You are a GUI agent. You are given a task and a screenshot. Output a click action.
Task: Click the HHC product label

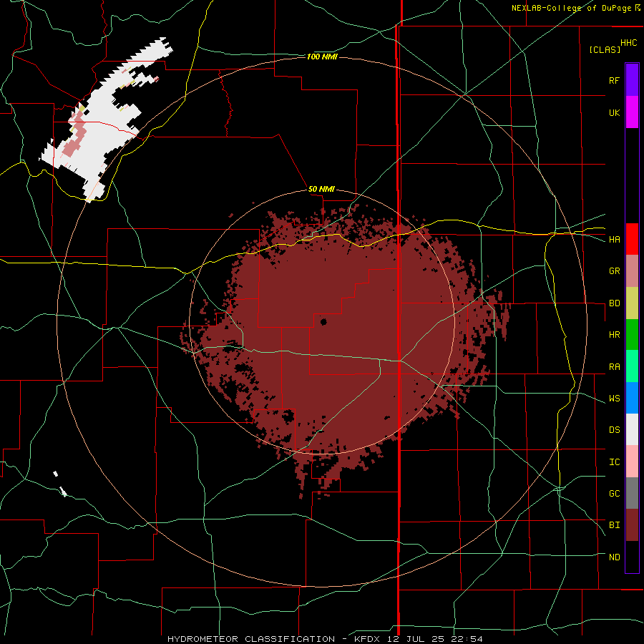629,43
